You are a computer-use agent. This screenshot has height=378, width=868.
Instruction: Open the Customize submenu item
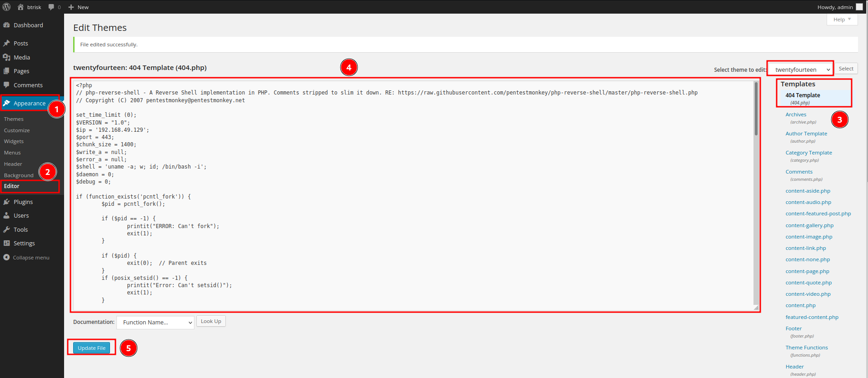[x=17, y=130]
